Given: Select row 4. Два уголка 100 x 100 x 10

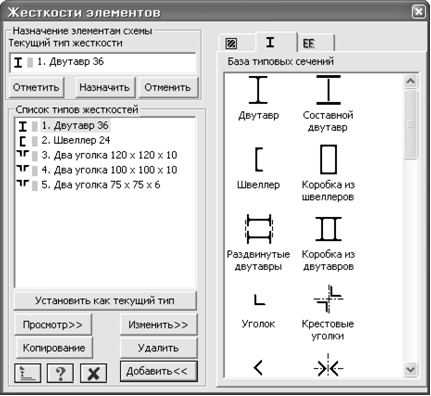Looking at the screenshot, I should 109,170.
